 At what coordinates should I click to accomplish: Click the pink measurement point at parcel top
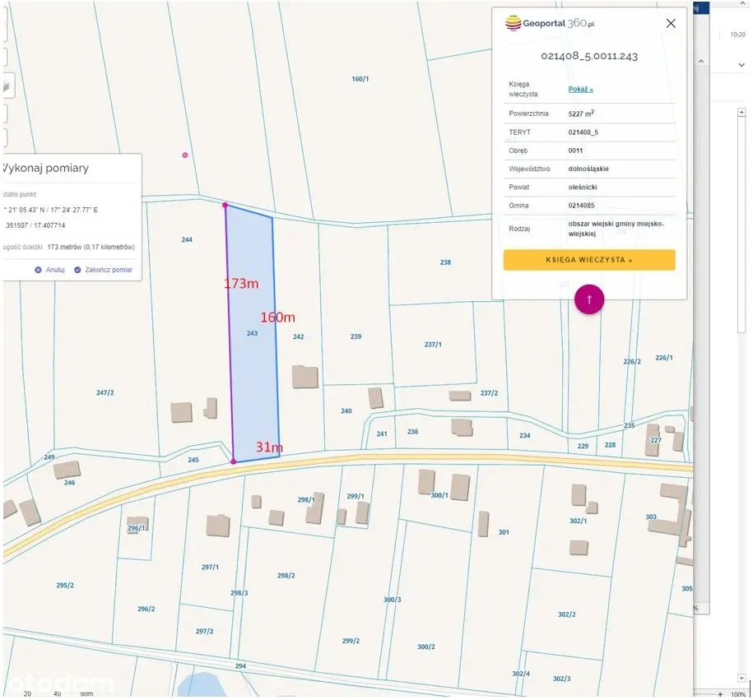[225, 205]
